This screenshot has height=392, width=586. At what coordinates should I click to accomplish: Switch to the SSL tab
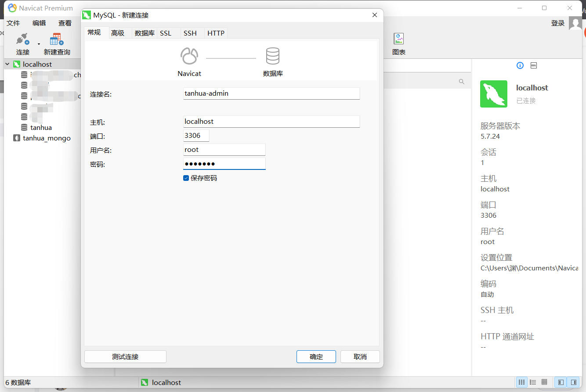pyautogui.click(x=166, y=33)
